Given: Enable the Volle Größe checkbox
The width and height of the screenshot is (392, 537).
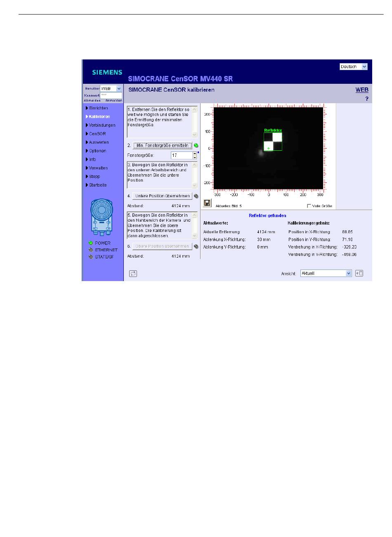Looking at the screenshot, I should 309,206.
